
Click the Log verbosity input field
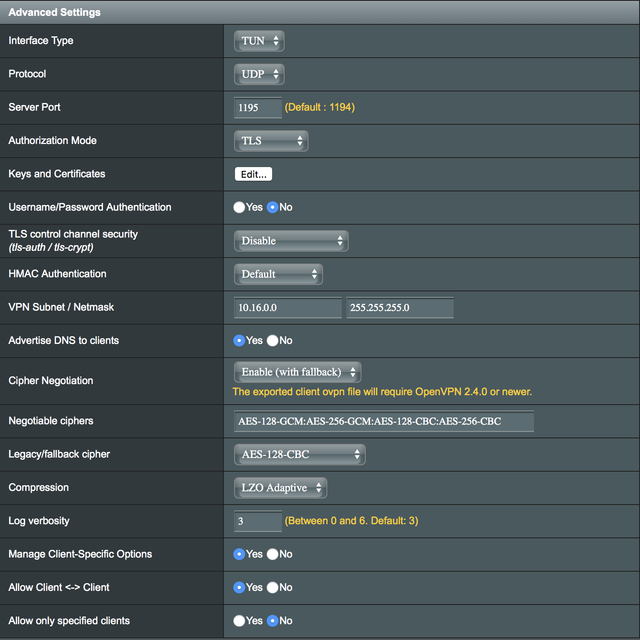click(257, 521)
